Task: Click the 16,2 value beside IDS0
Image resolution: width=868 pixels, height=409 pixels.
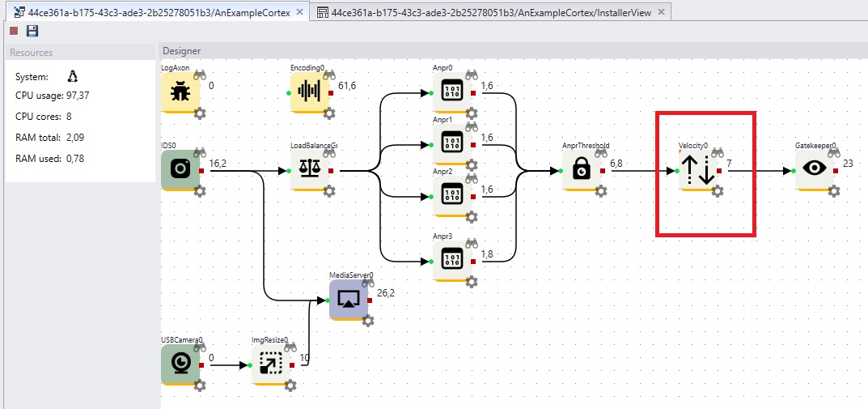Action: (218, 164)
